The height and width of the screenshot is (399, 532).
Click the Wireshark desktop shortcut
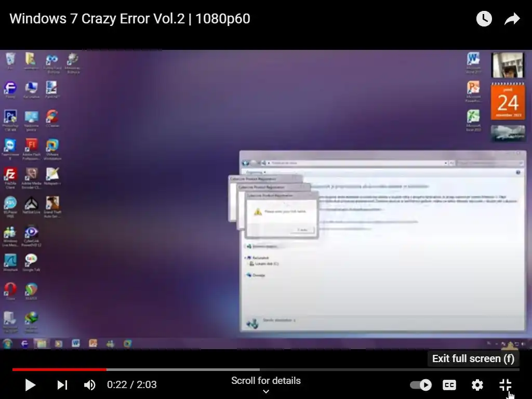[x=10, y=262]
